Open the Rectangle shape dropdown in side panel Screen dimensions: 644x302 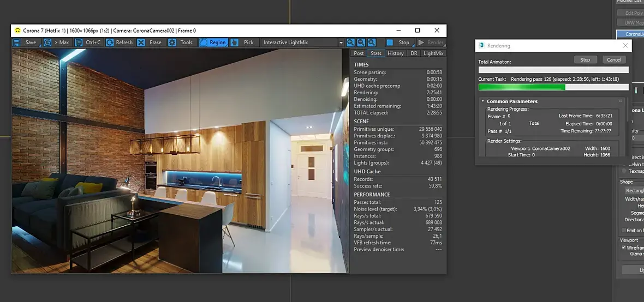[634, 190]
